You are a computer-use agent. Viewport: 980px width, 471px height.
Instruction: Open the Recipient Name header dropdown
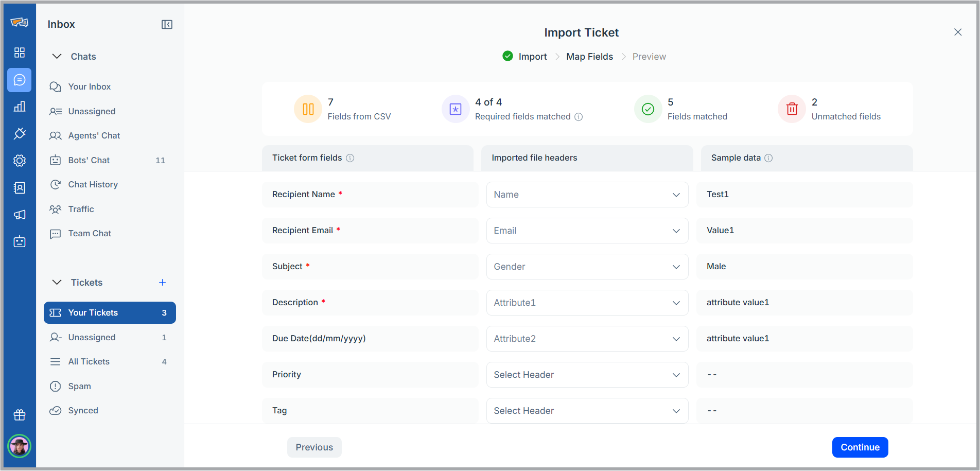pyautogui.click(x=587, y=195)
